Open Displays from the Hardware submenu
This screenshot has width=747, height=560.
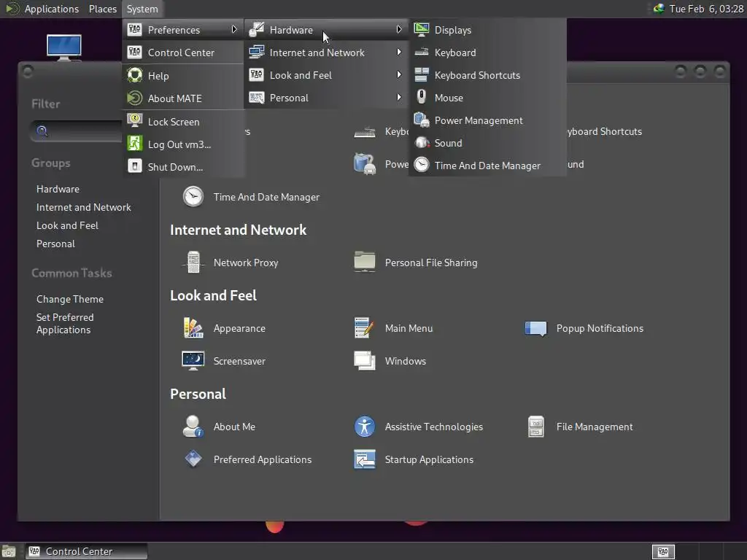pyautogui.click(x=487, y=30)
